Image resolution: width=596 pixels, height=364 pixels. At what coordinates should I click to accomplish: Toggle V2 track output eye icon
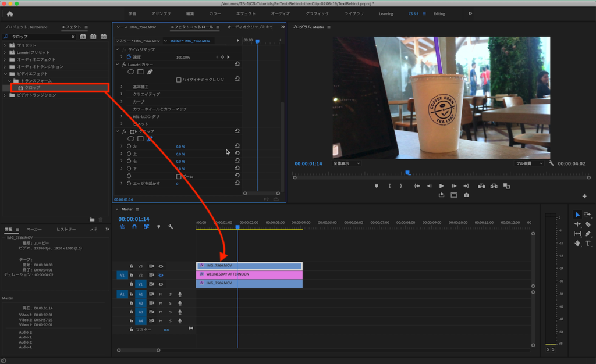(x=161, y=275)
